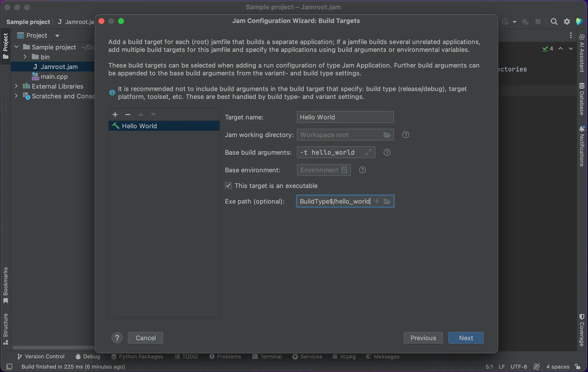Open the Coverage side panel
The image size is (588, 372).
pyautogui.click(x=582, y=330)
